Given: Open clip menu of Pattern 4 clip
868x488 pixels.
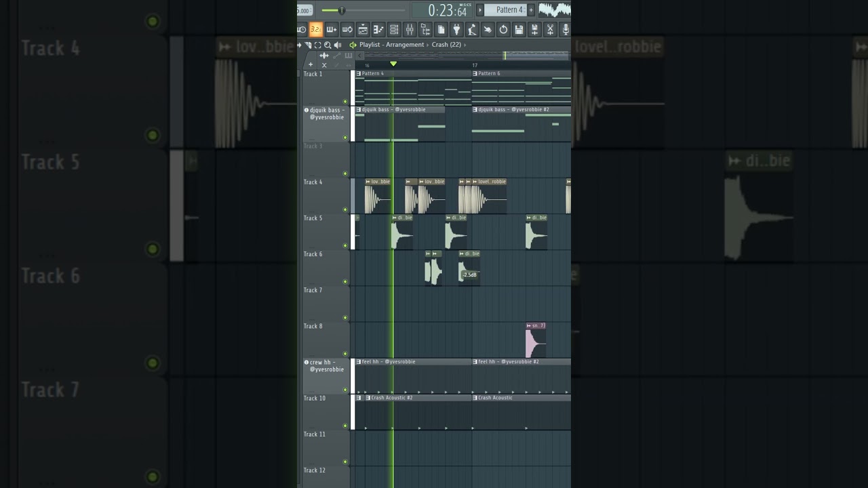Looking at the screenshot, I should pos(359,73).
